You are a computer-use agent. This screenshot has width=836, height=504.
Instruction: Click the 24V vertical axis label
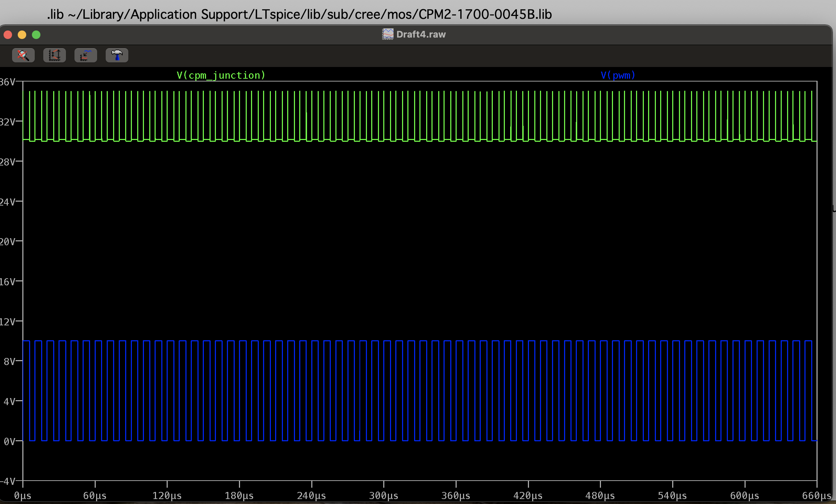click(x=7, y=202)
